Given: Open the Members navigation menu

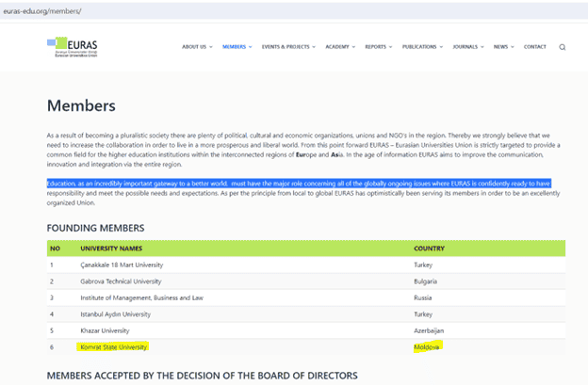Looking at the screenshot, I should tap(236, 46).
